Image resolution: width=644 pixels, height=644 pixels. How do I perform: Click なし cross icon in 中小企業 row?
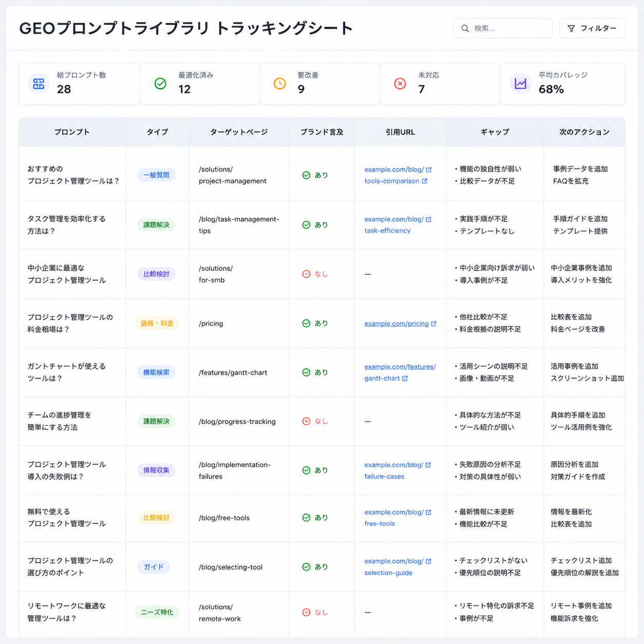click(306, 274)
